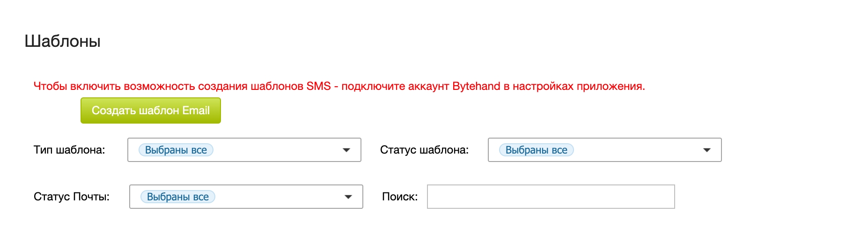The image size is (868, 250).
Task: Click the arrow in "Статус шаблона" selector
Action: point(707,150)
